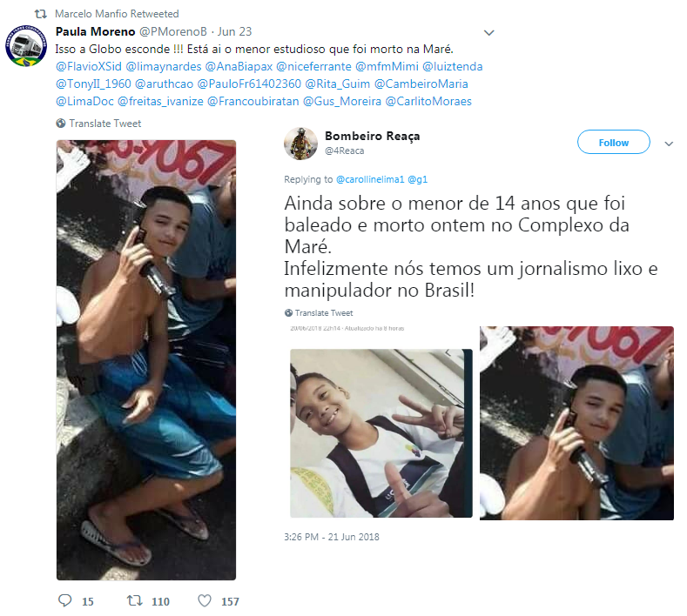This screenshot has height=616, width=687.
Task: Open the cropped photo in quoted tweet
Action: (x=576, y=423)
